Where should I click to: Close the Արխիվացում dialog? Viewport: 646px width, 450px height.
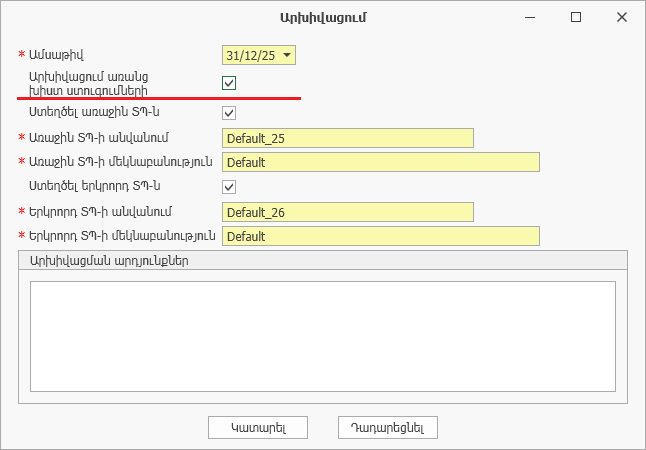point(622,17)
